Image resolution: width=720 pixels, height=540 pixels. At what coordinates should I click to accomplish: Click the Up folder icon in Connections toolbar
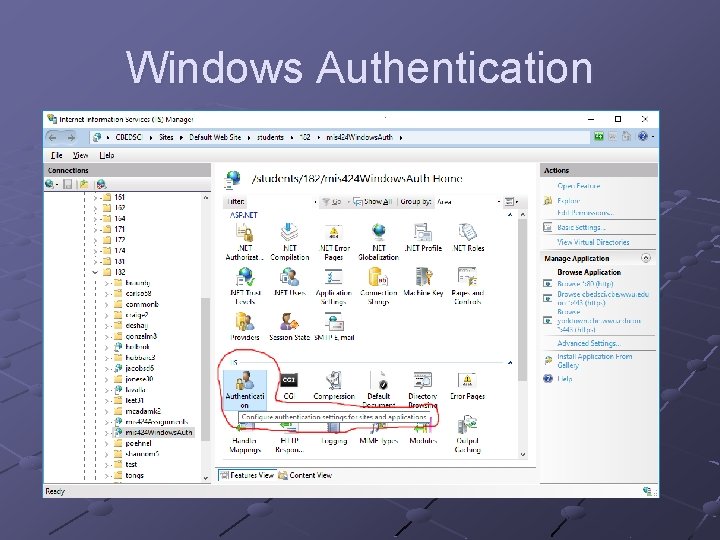[x=84, y=184]
